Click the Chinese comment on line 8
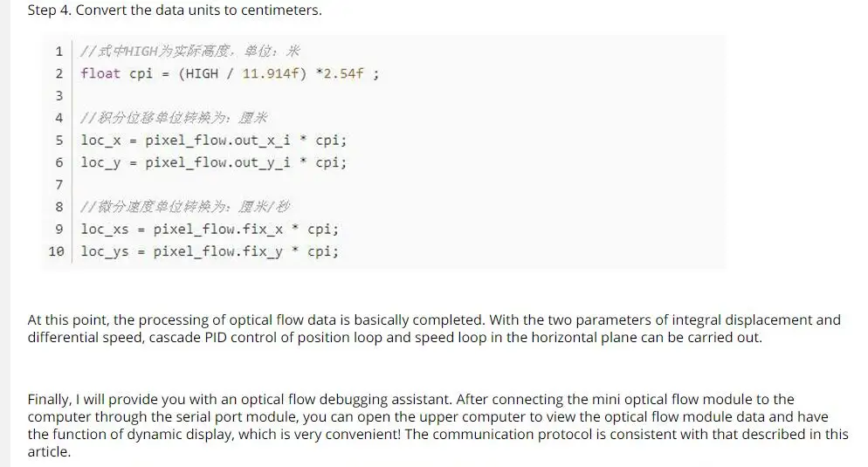Image resolution: width=868 pixels, height=467 pixels. tap(185, 206)
